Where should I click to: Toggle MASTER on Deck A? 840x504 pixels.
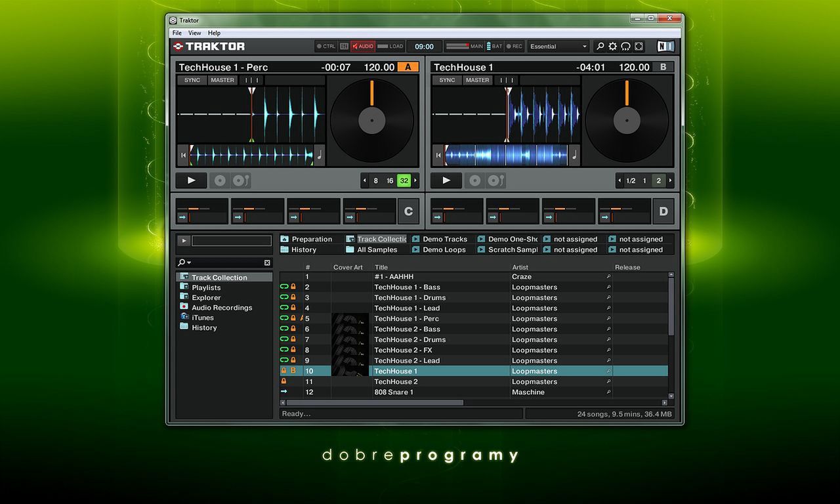(x=222, y=80)
